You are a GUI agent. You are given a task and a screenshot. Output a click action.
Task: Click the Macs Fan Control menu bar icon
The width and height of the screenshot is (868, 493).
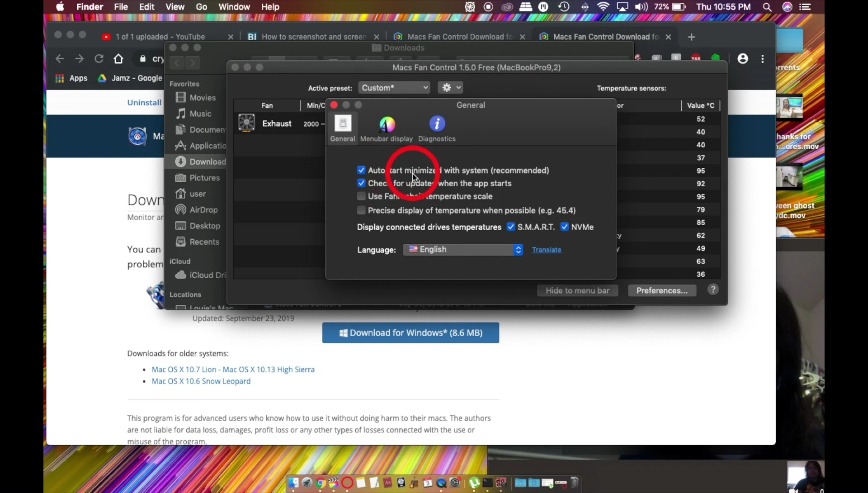pyautogui.click(x=470, y=7)
